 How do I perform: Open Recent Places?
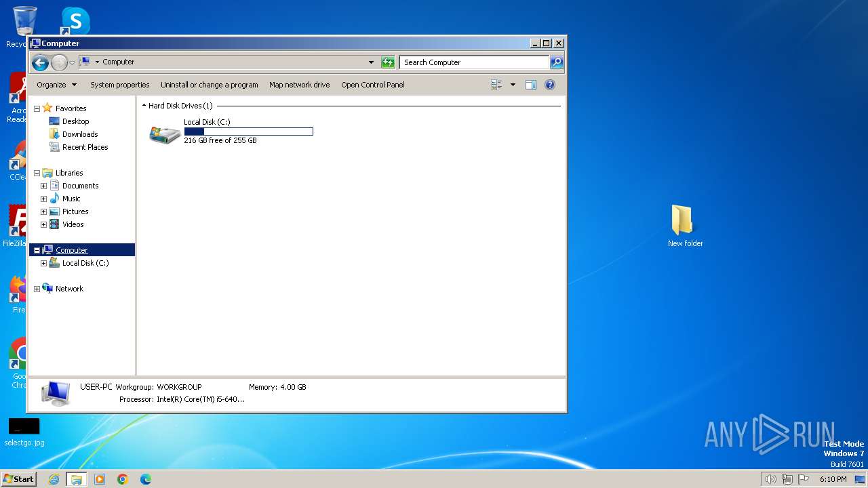click(x=85, y=147)
